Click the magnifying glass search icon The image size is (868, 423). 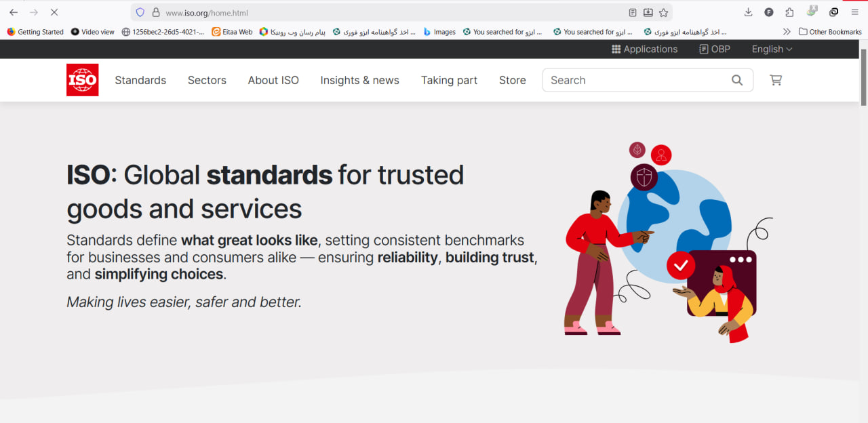[737, 80]
